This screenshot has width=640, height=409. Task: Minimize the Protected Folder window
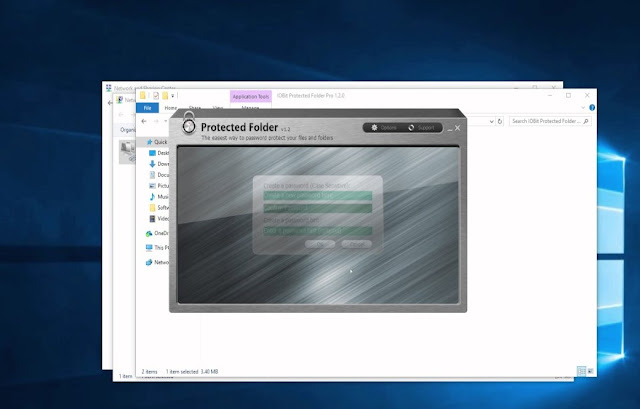450,129
